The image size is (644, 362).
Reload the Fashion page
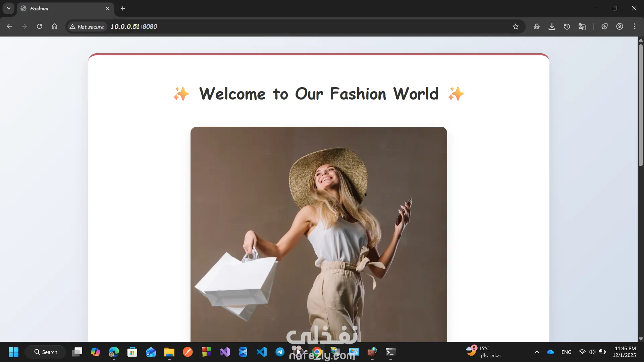[x=39, y=26]
